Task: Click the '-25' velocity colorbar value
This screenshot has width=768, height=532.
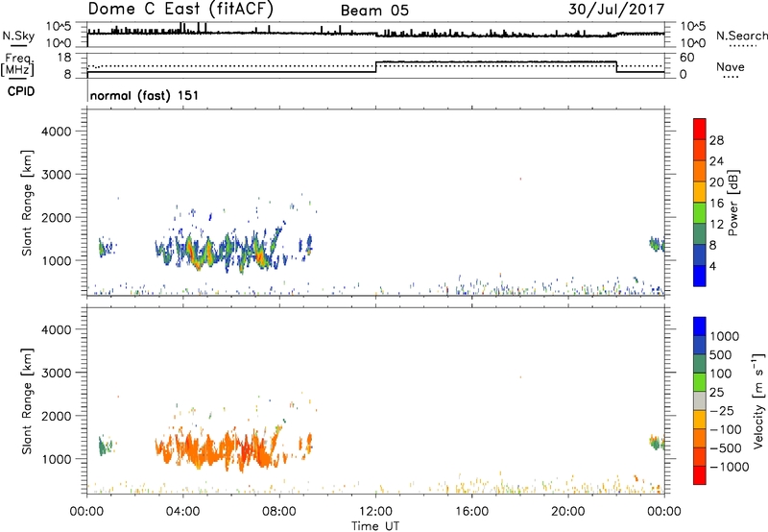Action: coord(722,411)
